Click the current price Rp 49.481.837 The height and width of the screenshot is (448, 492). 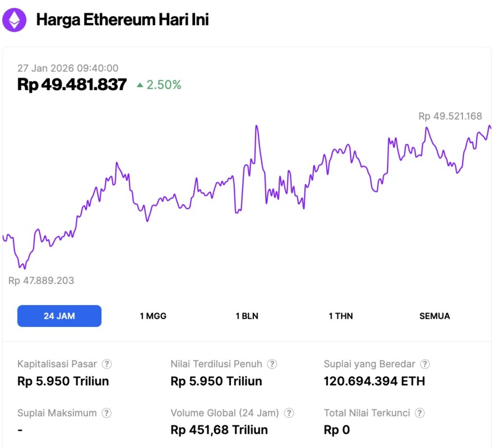click(72, 85)
